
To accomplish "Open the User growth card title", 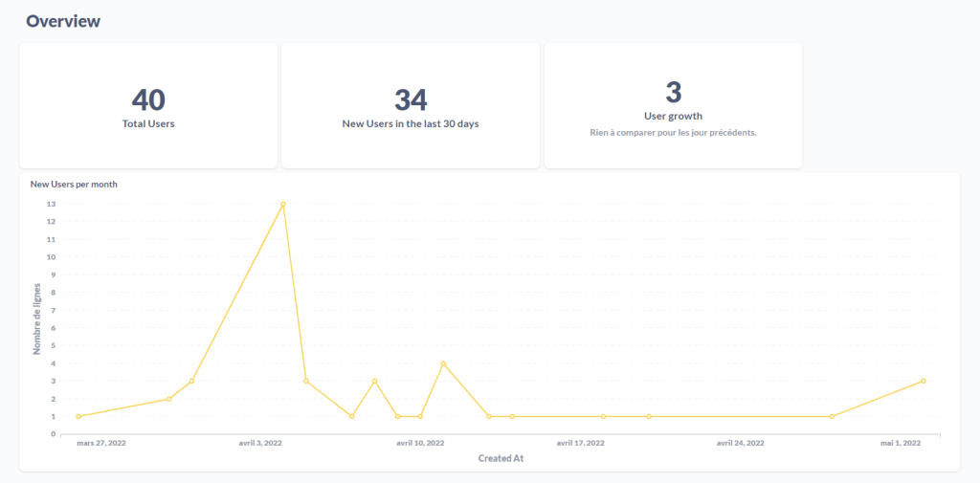I will (673, 116).
